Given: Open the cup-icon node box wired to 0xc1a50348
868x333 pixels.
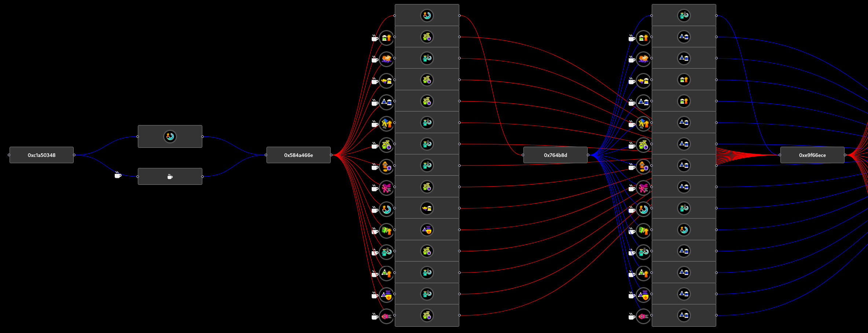Looking at the screenshot, I should [x=170, y=176].
